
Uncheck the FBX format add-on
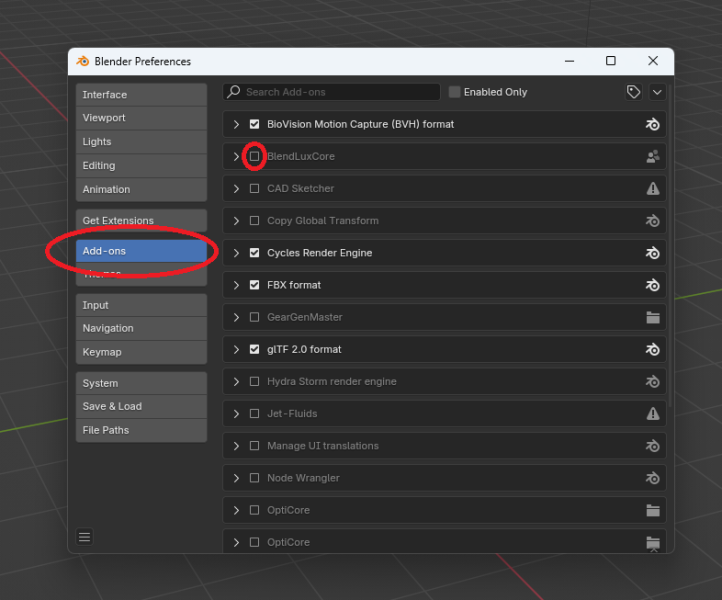click(x=254, y=285)
